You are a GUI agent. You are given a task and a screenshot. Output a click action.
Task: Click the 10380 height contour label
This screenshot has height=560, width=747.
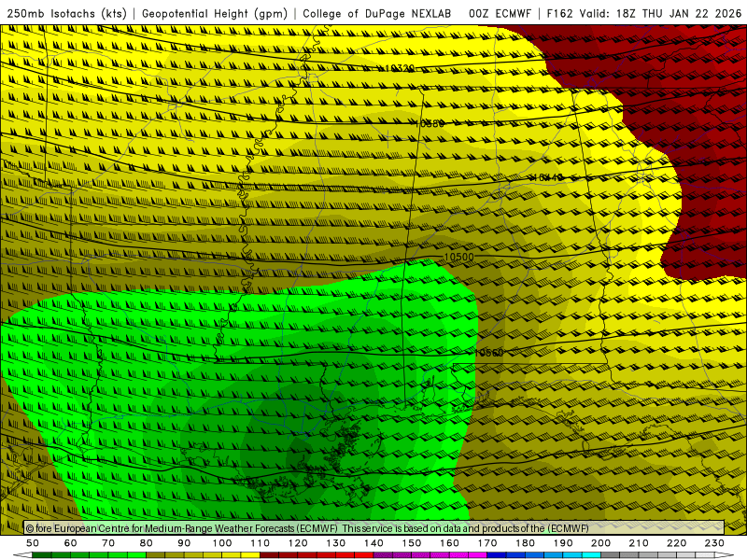430,124
